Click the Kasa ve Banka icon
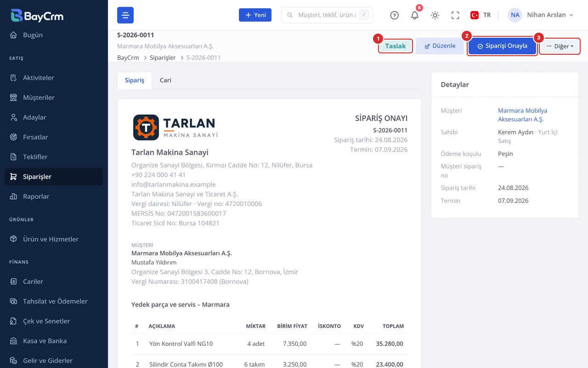The height and width of the screenshot is (368, 588). 14,341
